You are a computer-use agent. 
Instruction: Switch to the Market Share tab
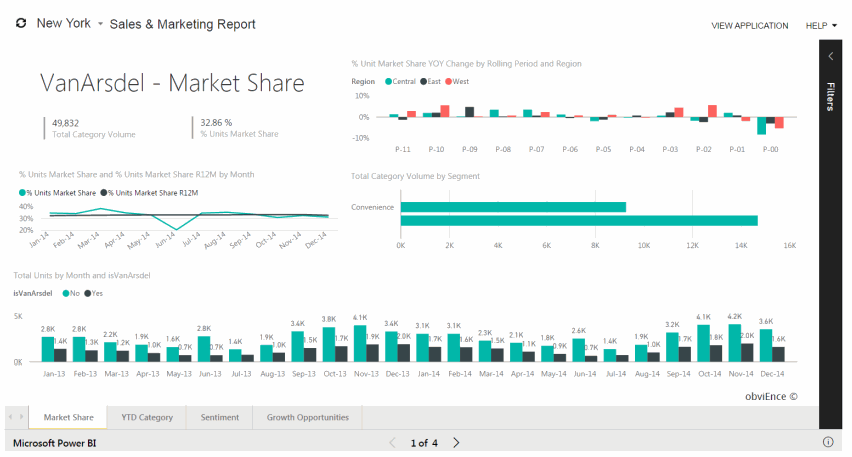(68, 417)
